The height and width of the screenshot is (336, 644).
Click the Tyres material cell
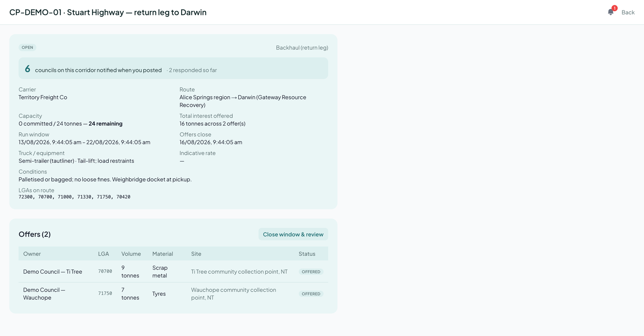click(159, 294)
